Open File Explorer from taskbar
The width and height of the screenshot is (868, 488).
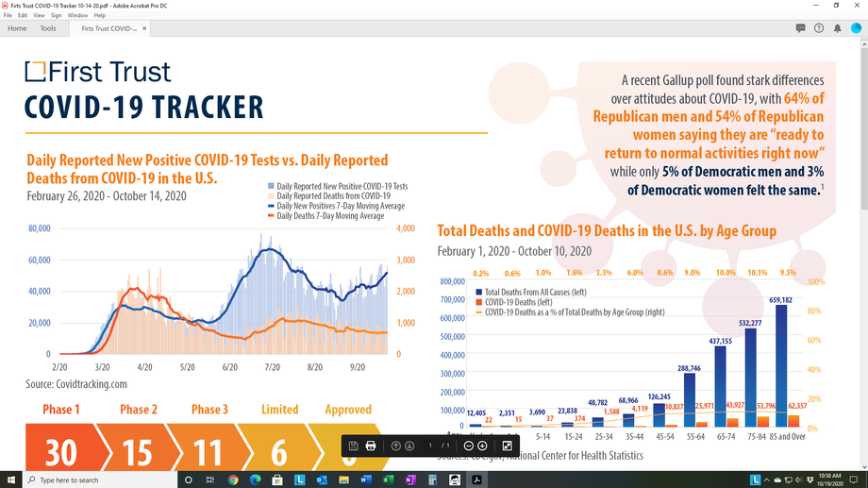pyautogui.click(x=343, y=480)
